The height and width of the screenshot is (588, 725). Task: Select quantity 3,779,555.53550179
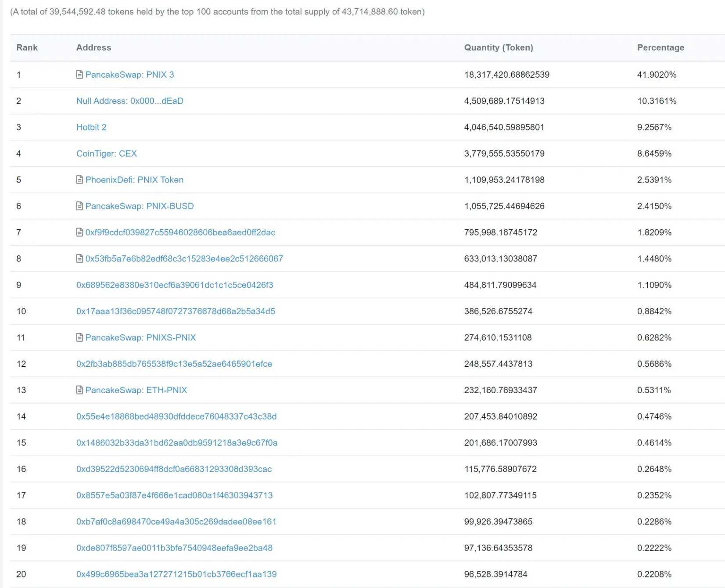pyautogui.click(x=505, y=154)
